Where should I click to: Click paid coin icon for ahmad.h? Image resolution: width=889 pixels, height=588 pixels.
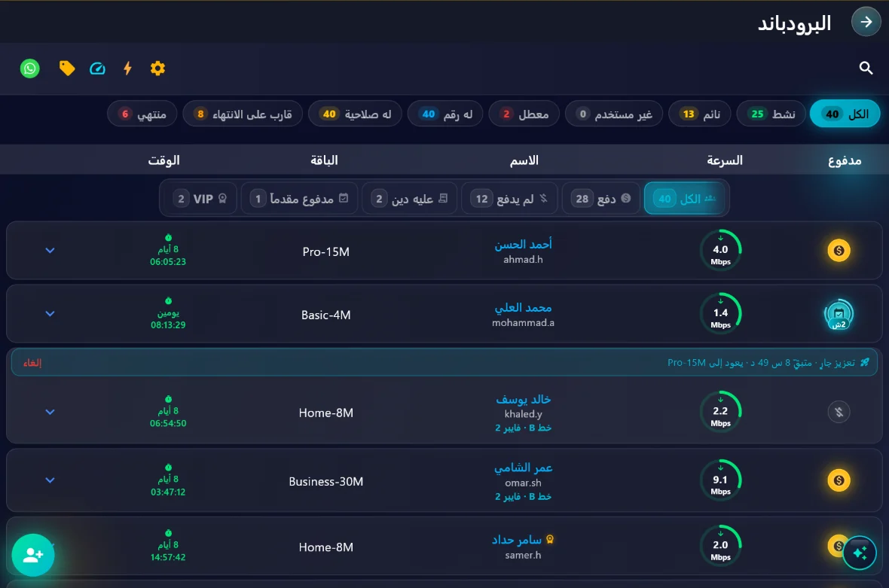839,251
